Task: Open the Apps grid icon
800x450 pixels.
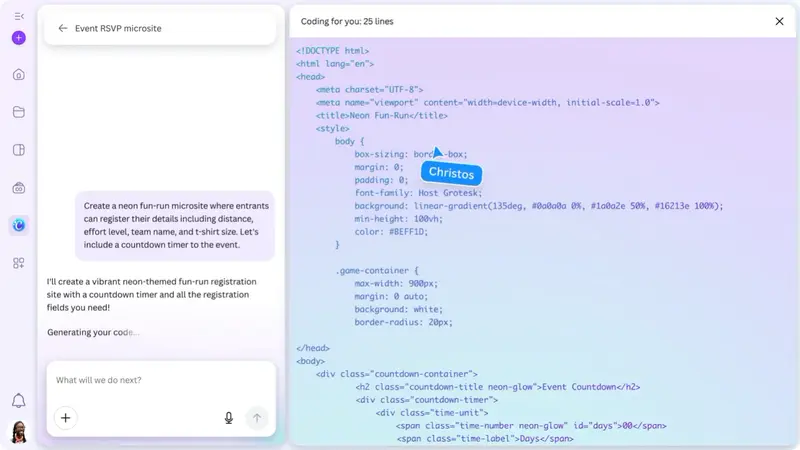Action: click(19, 263)
